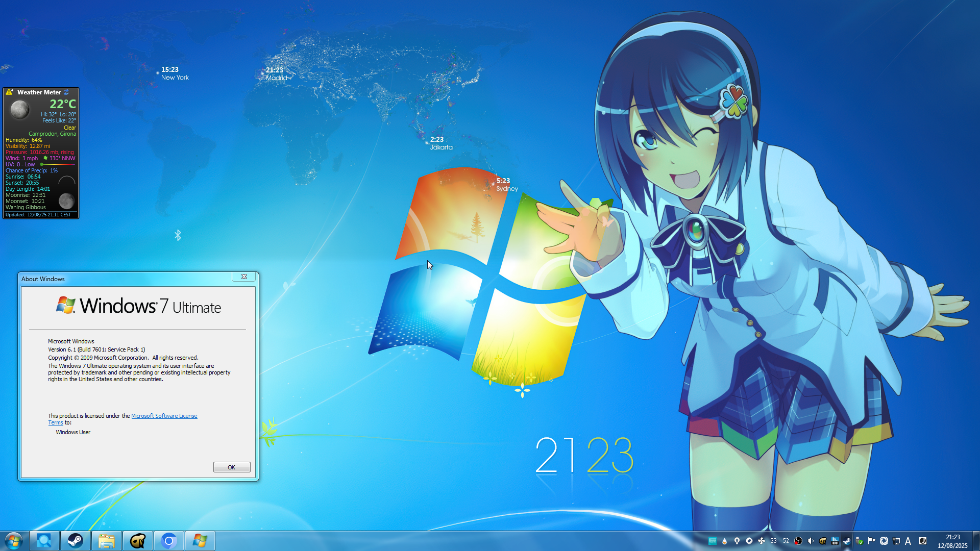The height and width of the screenshot is (551, 980).
Task: Open Action Center flag tray icon
Action: click(871, 541)
